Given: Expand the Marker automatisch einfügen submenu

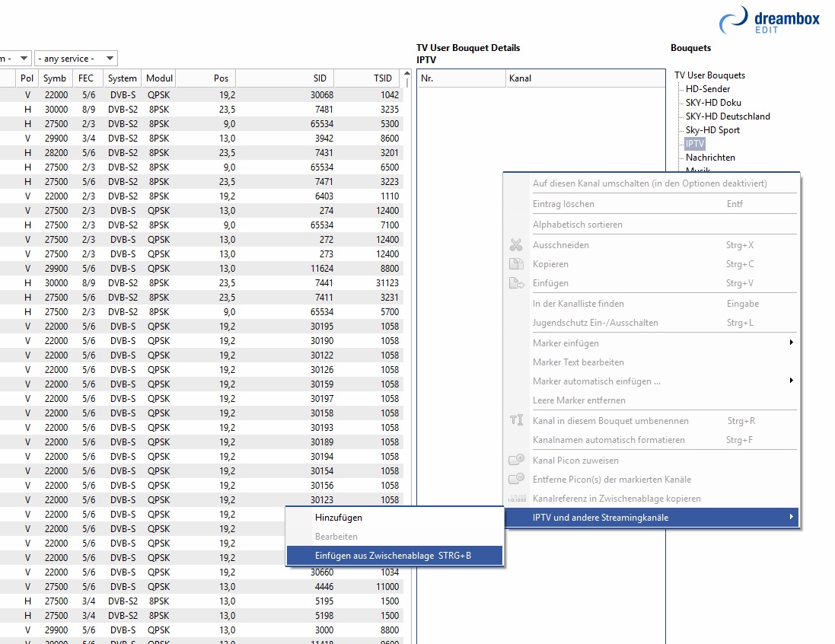Looking at the screenshot, I should pyautogui.click(x=791, y=381).
